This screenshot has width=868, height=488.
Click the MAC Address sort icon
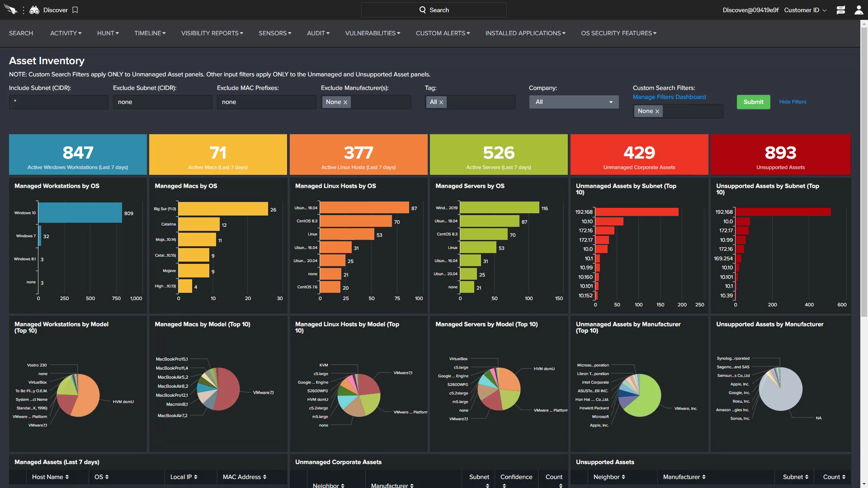264,477
